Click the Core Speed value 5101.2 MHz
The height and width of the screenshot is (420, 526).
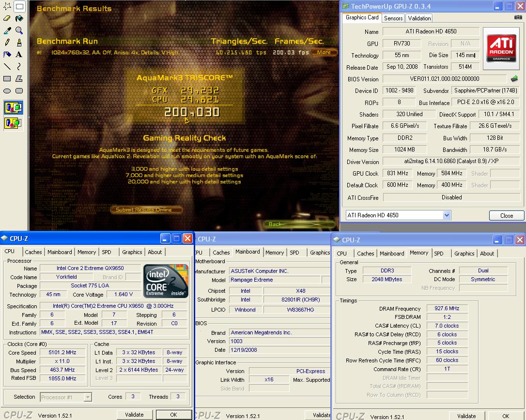point(62,353)
